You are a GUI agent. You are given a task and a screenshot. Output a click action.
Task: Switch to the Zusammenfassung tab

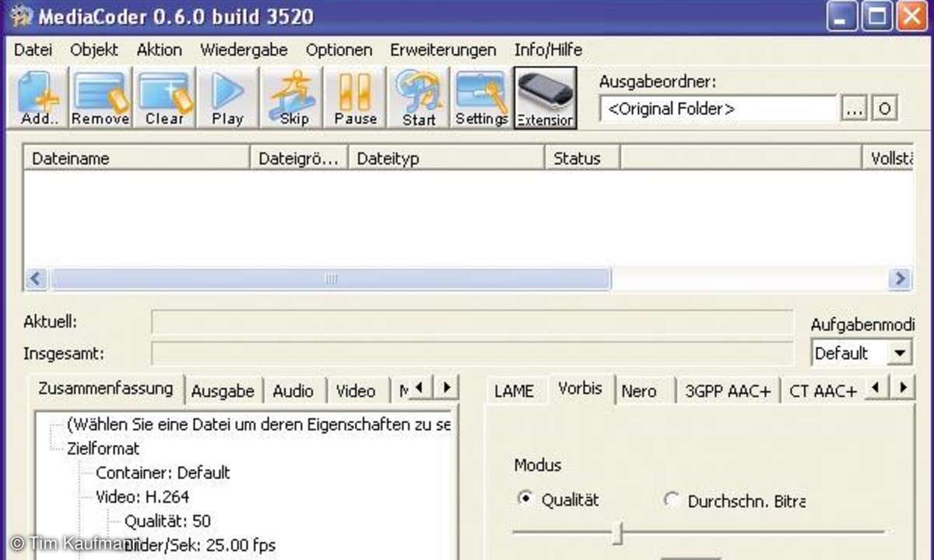point(106,388)
